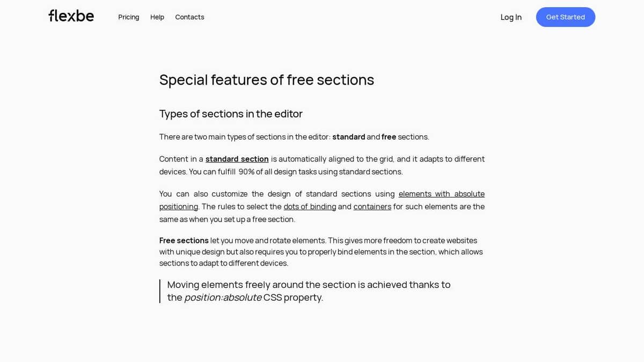Click the 'Types of sections in the editor' subheading

point(231,114)
